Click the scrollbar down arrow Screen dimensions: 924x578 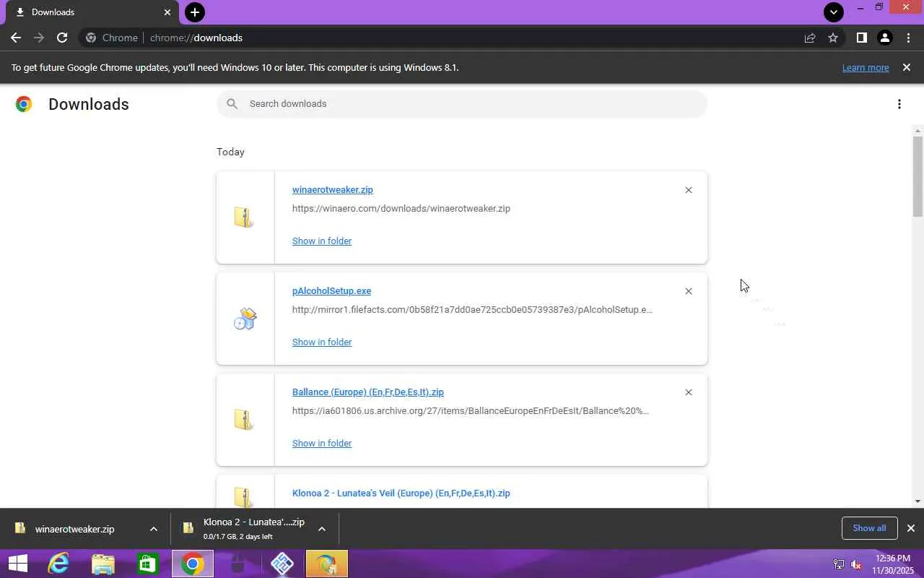[x=918, y=501]
